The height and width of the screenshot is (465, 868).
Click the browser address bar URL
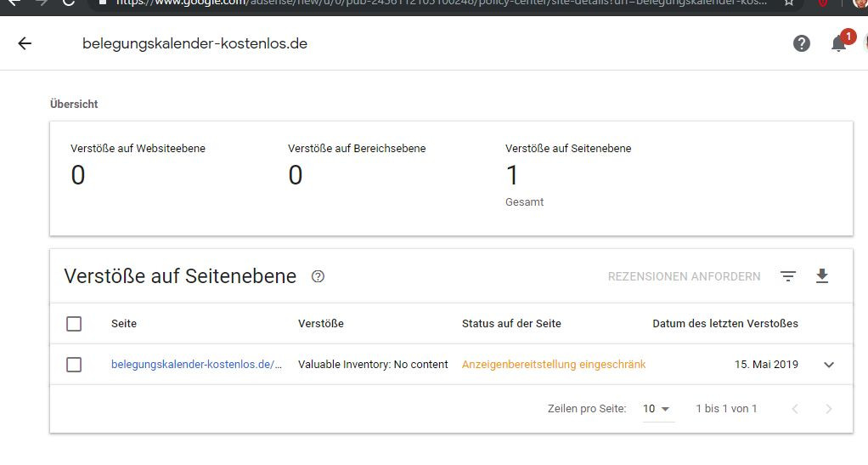[425, 3]
